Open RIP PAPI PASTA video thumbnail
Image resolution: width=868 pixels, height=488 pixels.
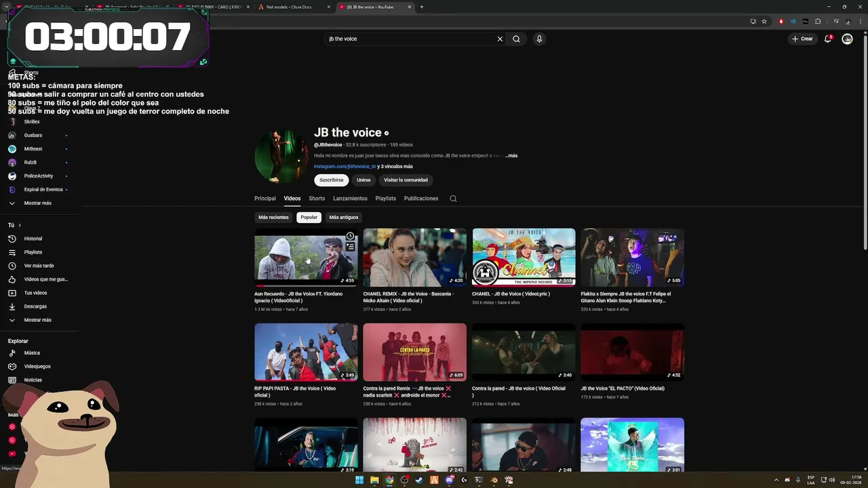[306, 352]
